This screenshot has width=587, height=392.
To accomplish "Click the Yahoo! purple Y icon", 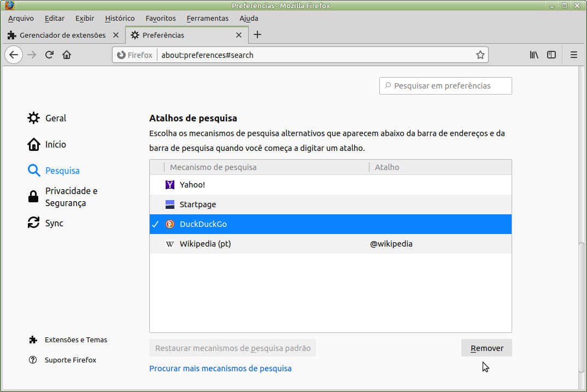I will click(x=170, y=185).
